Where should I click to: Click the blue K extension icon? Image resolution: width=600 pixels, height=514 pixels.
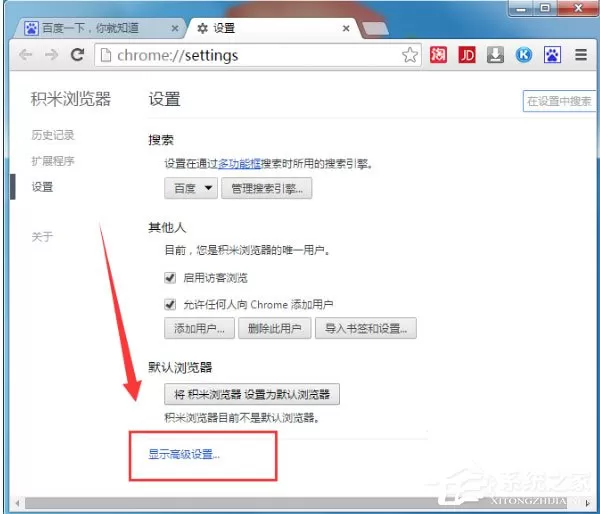click(x=524, y=55)
